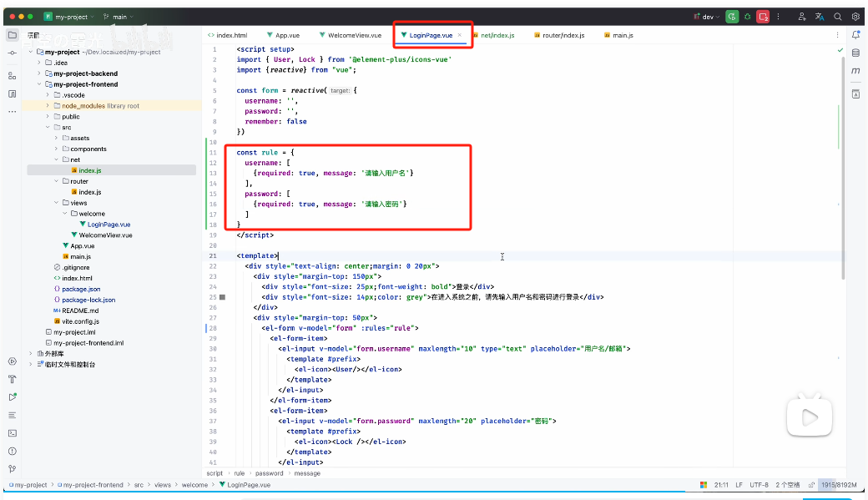Open the Maven tool window icon
Viewport: 868px width, 500px height.
[855, 71]
